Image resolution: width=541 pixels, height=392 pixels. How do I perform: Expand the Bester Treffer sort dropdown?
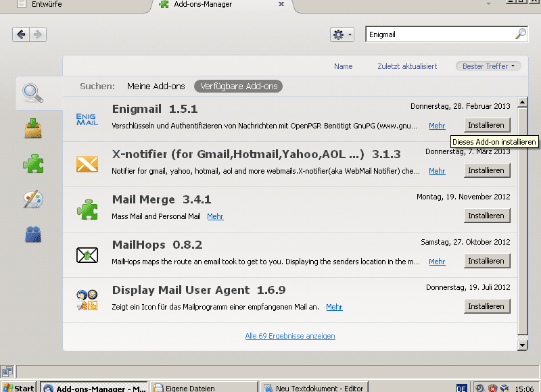[x=488, y=66]
